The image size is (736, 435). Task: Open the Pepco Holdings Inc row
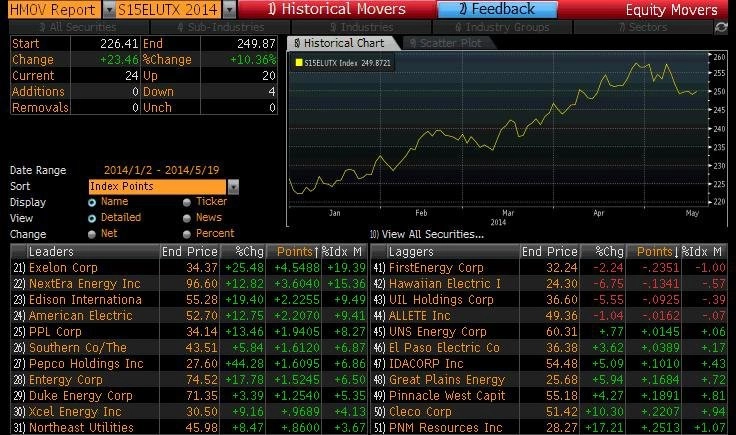pos(189,363)
